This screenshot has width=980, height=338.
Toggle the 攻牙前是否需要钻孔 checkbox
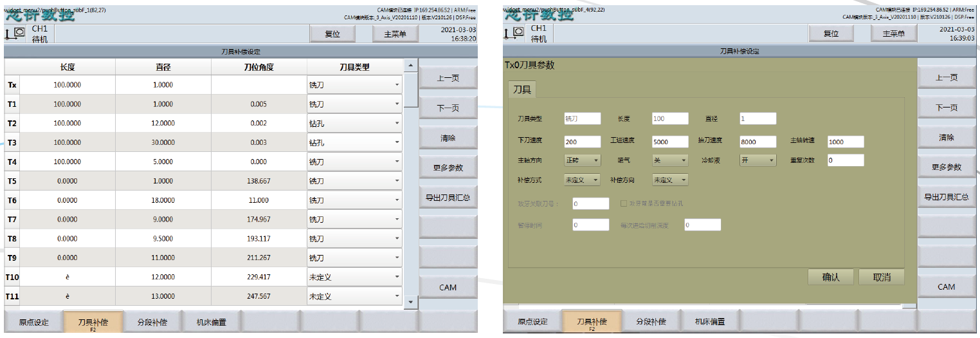pyautogui.click(x=624, y=203)
